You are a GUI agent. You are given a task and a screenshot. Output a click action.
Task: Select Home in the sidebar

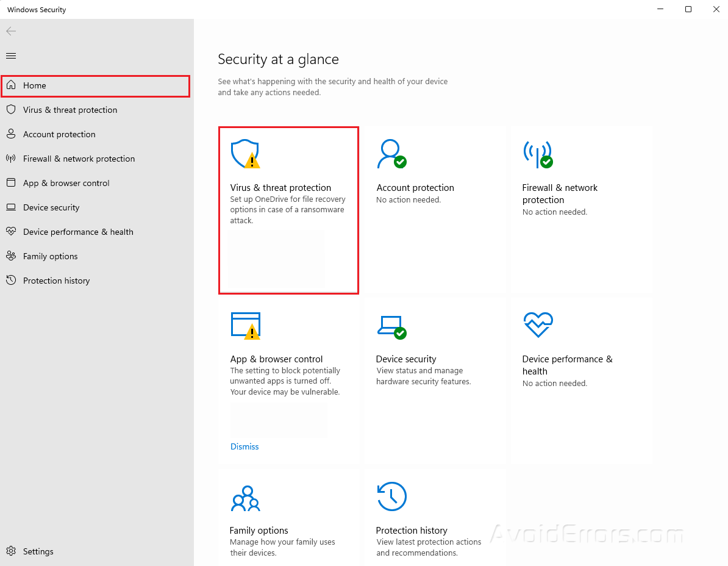pyautogui.click(x=35, y=86)
